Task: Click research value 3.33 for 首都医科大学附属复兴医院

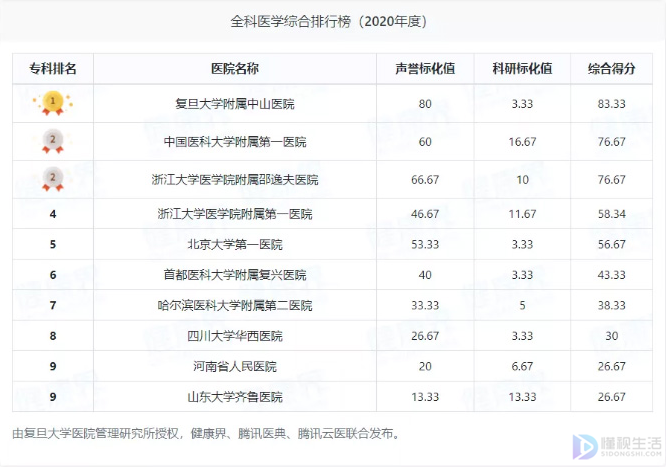Action: coord(522,275)
